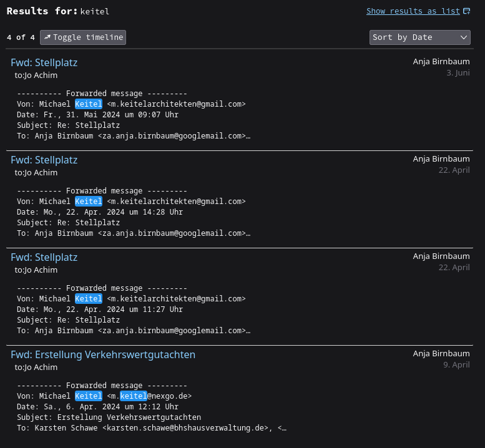This screenshot has width=485, height=448.
Task: Click the open-in-tab icon beside Show results as list
Action: pyautogui.click(x=466, y=11)
